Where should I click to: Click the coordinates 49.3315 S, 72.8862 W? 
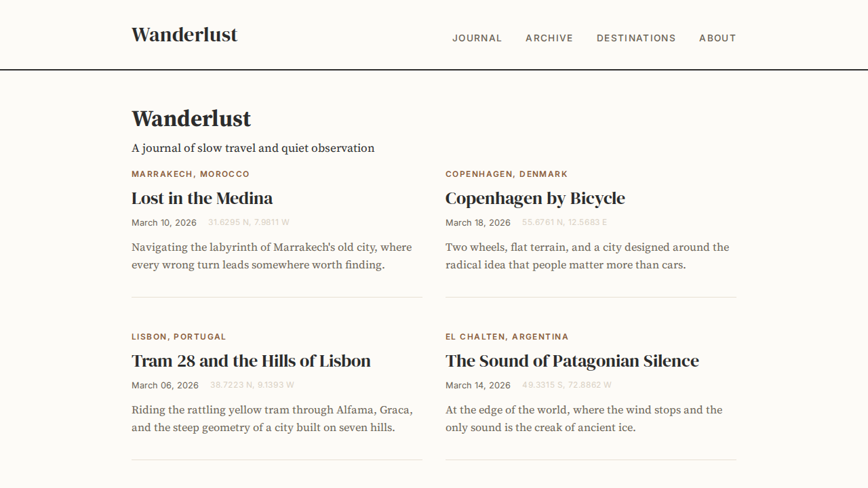(567, 385)
